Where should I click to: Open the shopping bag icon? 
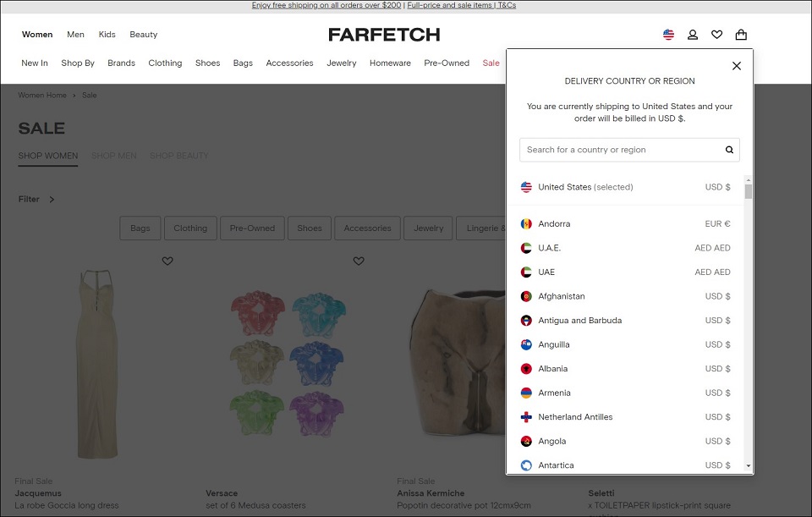point(741,35)
